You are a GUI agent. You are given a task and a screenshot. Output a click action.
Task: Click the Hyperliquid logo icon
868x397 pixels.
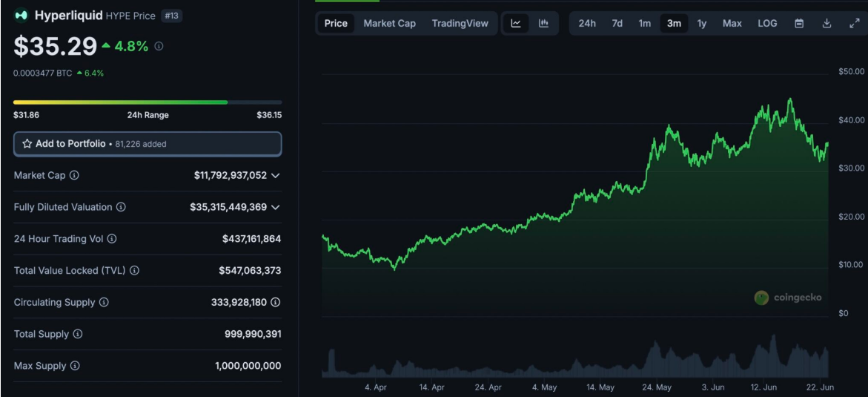pyautogui.click(x=21, y=16)
